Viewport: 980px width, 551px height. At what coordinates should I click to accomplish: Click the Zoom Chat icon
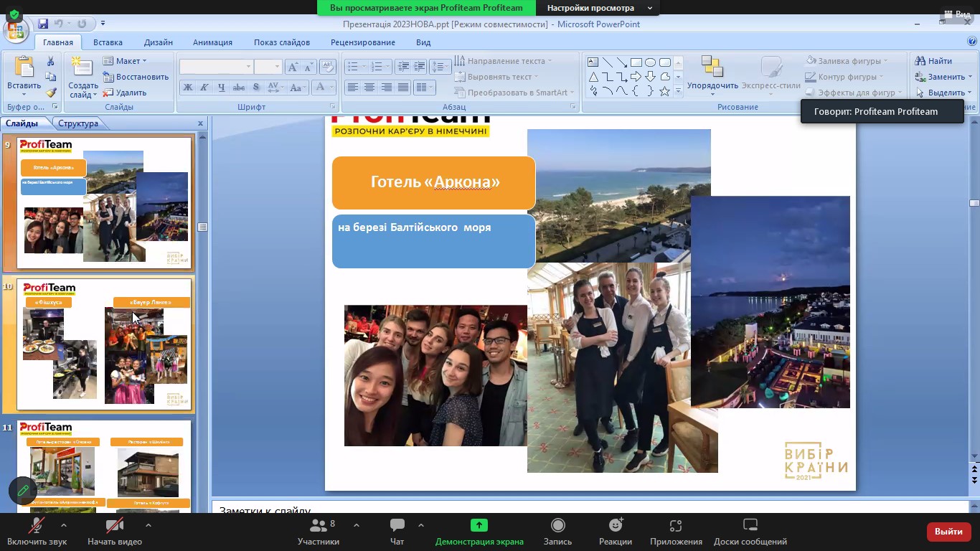click(x=397, y=526)
